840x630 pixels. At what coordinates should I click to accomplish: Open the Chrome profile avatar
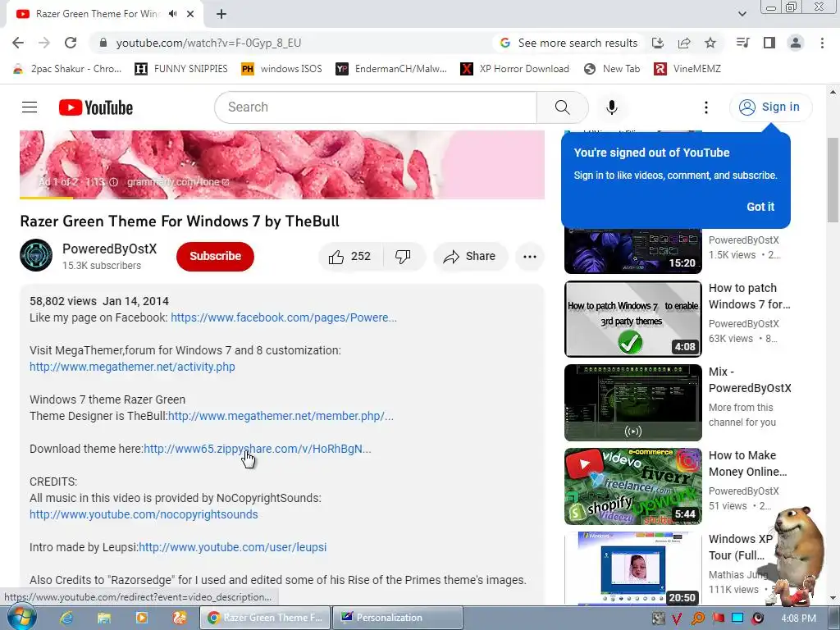[796, 43]
